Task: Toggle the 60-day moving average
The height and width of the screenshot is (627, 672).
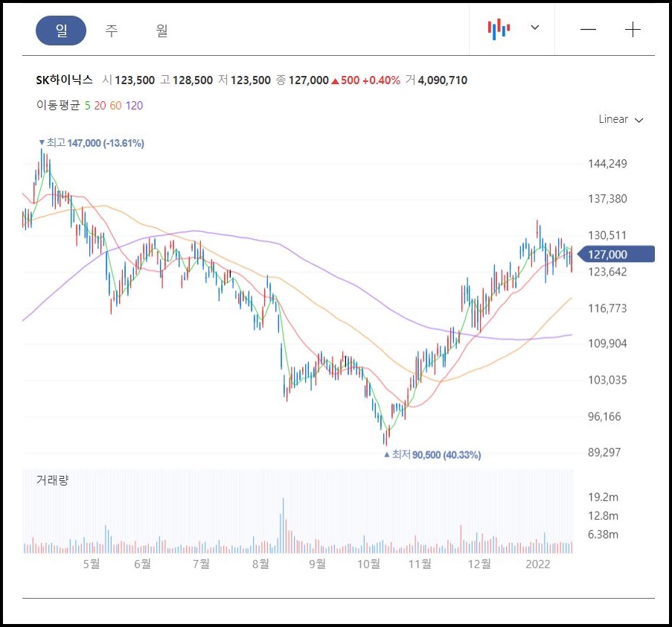Action: [x=115, y=106]
